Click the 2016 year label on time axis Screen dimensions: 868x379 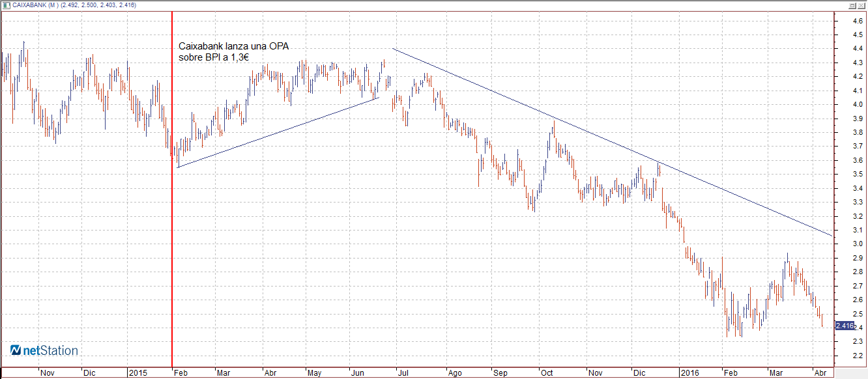(x=689, y=373)
